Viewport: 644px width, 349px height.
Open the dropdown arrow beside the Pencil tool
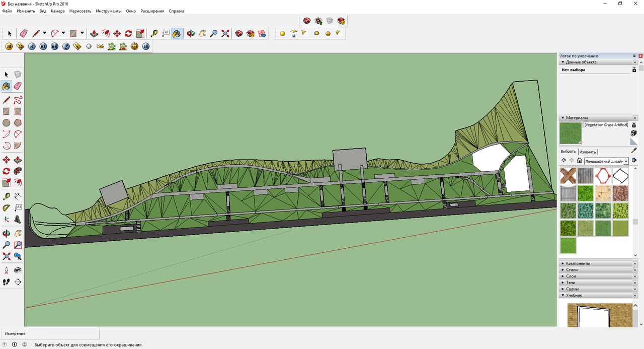click(x=44, y=34)
